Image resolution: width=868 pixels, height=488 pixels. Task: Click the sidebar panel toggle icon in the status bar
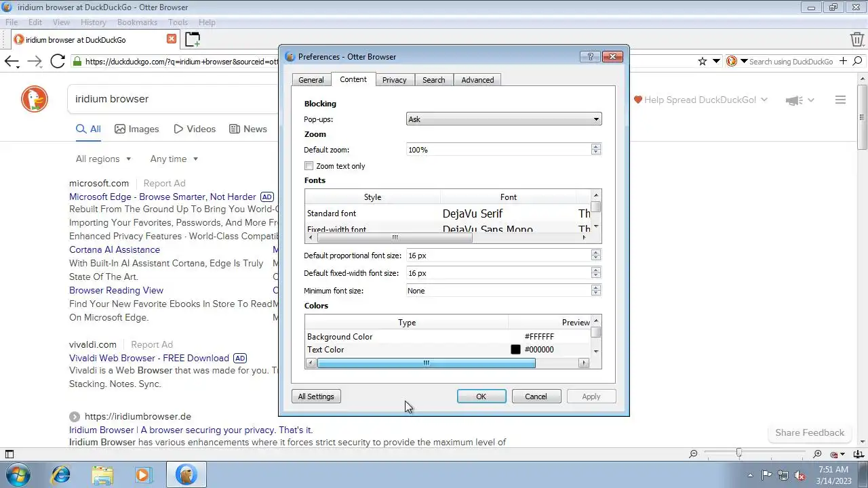click(x=9, y=454)
